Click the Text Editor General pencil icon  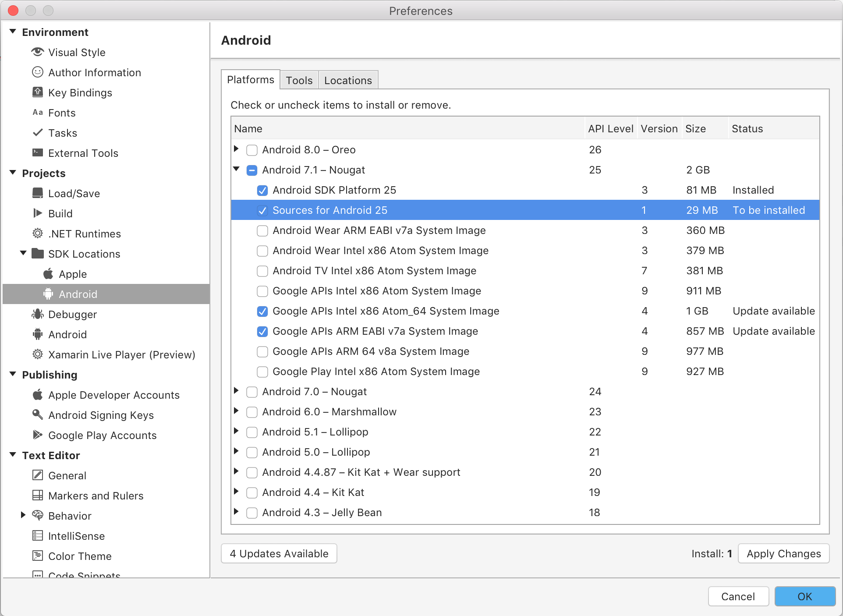tap(38, 475)
